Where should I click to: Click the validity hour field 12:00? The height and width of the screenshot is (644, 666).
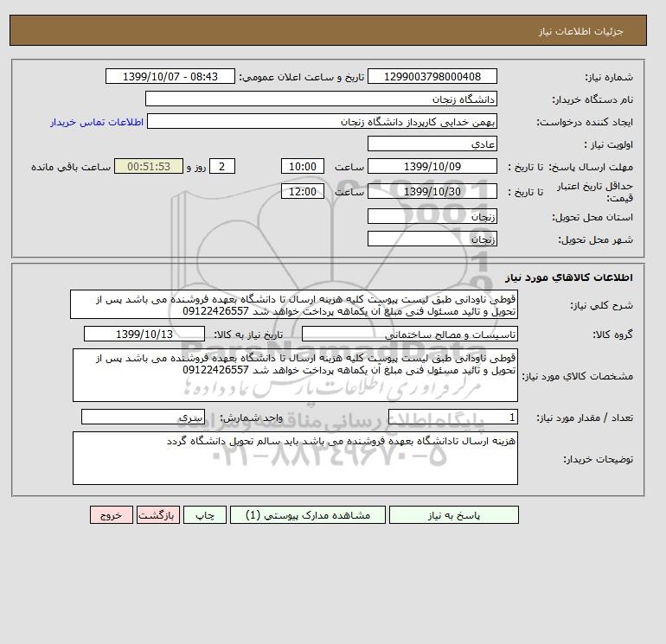tap(303, 191)
